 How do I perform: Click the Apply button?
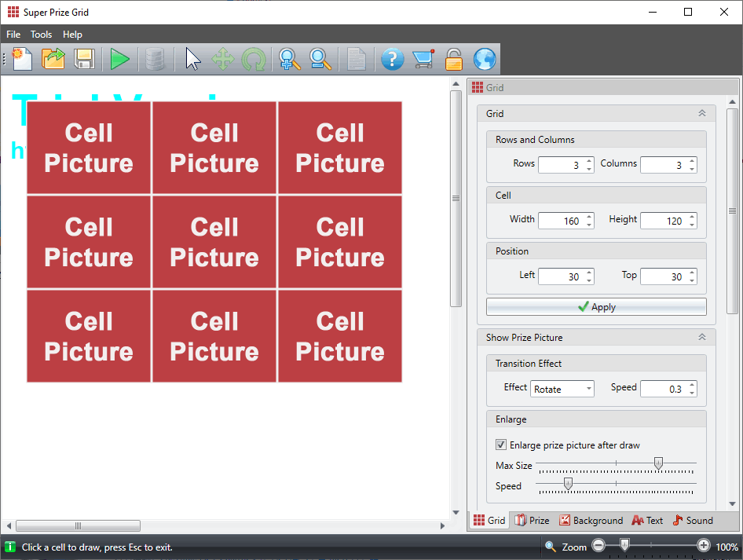coord(596,307)
